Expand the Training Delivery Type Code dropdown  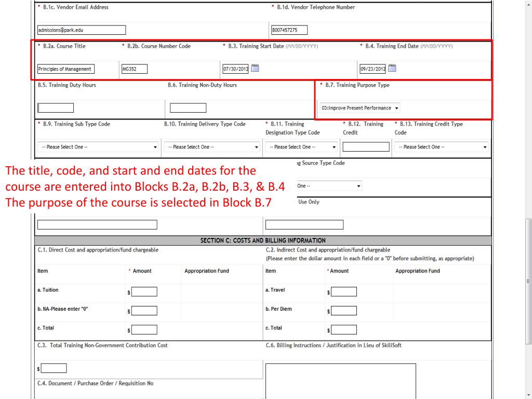(x=212, y=147)
